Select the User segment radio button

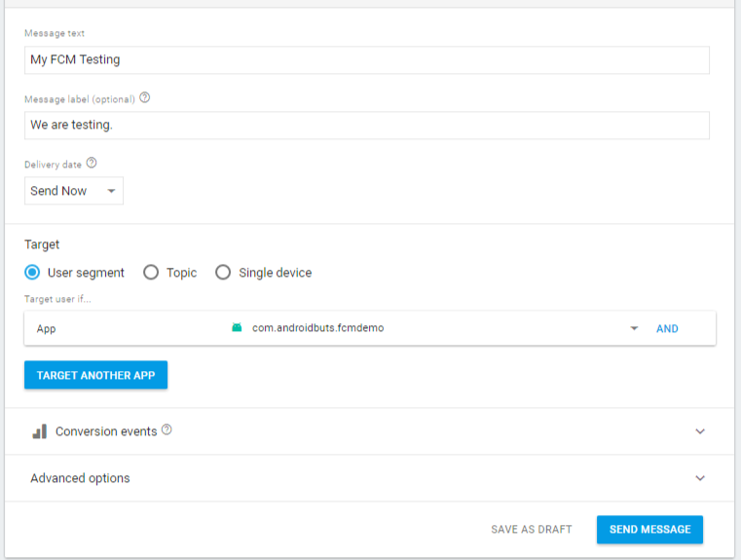(32, 273)
